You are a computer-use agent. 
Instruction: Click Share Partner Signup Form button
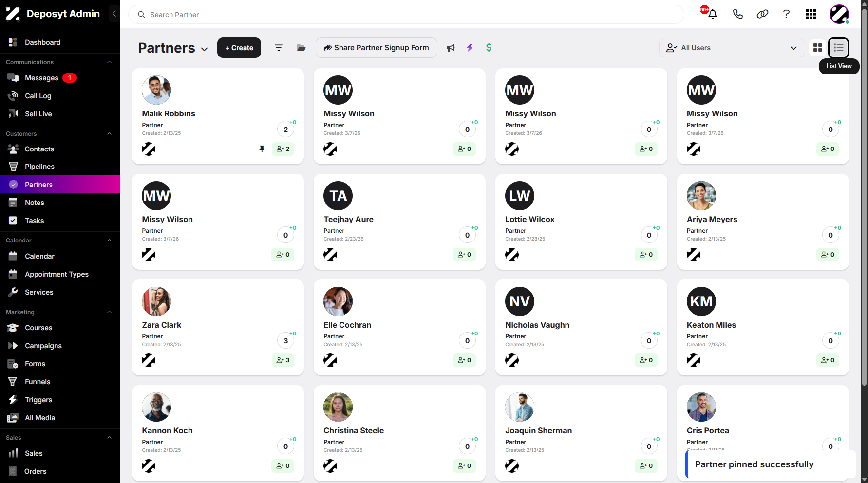tap(377, 48)
